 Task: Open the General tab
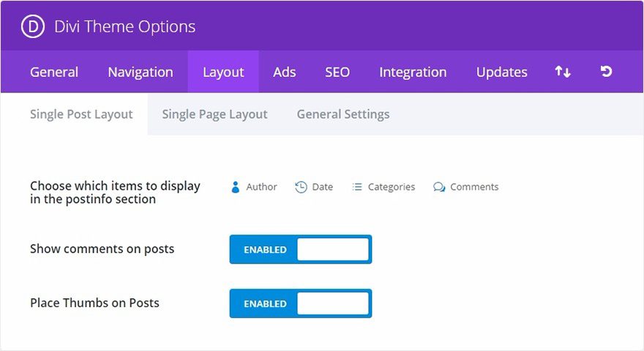tap(54, 72)
